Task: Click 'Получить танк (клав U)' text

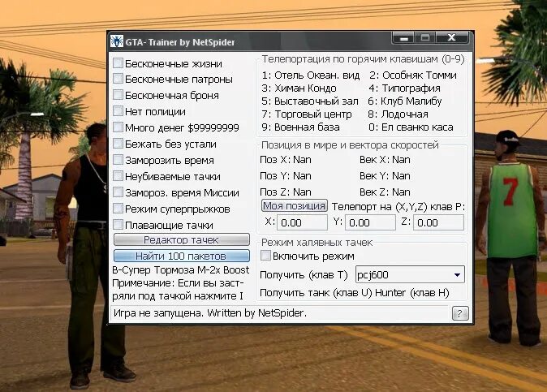Action: click(316, 293)
